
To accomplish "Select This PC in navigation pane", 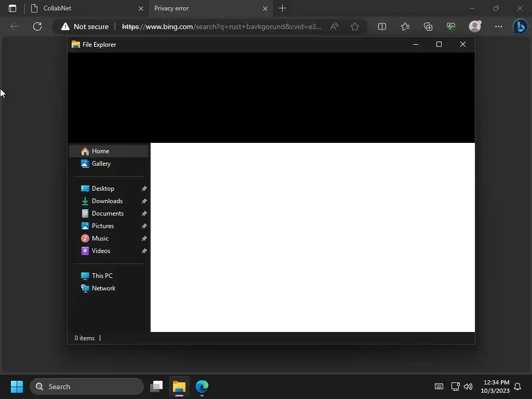I will coord(109,276).
